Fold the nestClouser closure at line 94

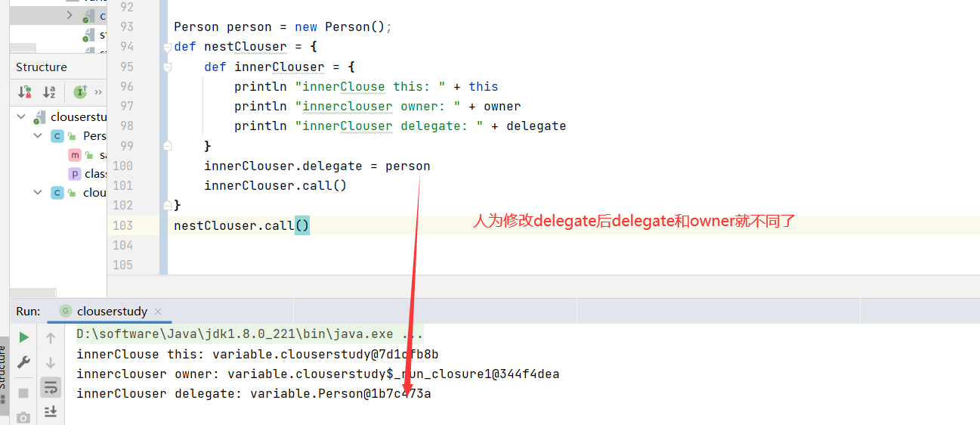click(167, 47)
